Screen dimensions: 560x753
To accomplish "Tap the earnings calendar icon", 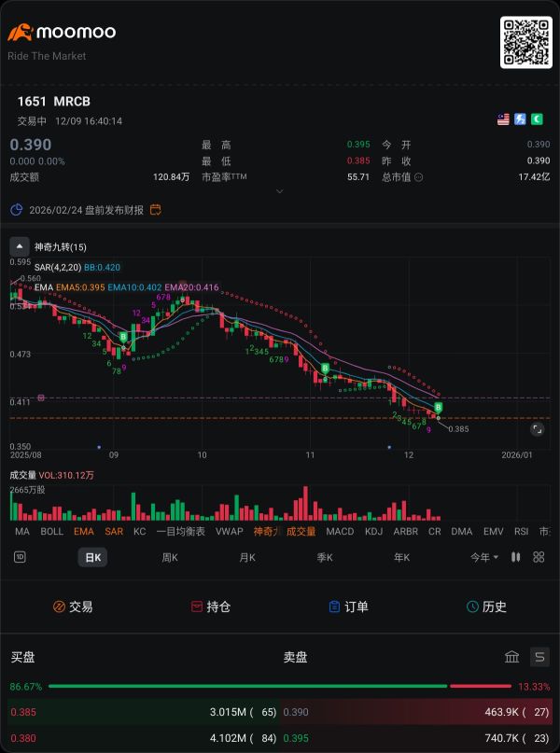I will [x=155, y=210].
